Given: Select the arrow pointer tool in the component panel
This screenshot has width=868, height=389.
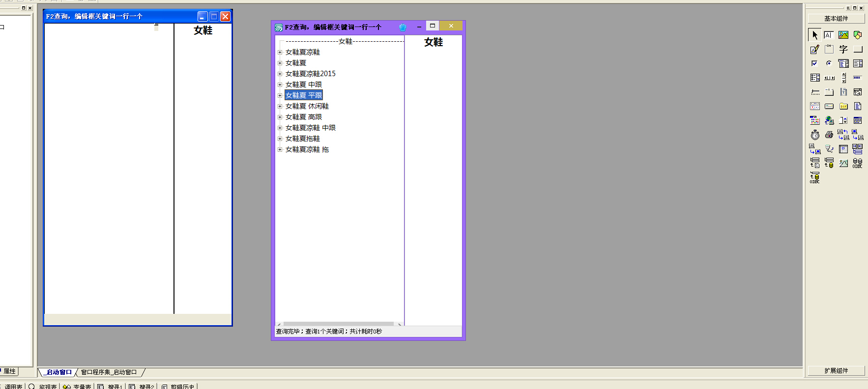Looking at the screenshot, I should (x=815, y=35).
